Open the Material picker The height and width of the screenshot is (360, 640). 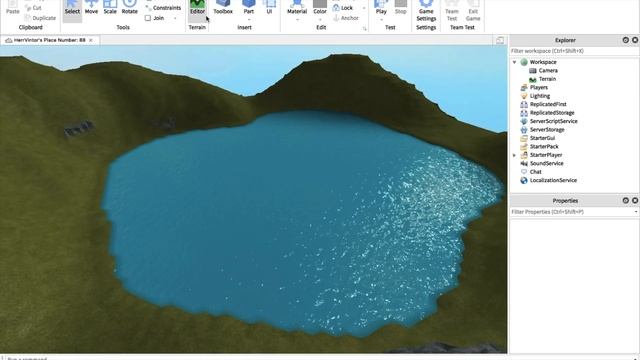(x=297, y=7)
